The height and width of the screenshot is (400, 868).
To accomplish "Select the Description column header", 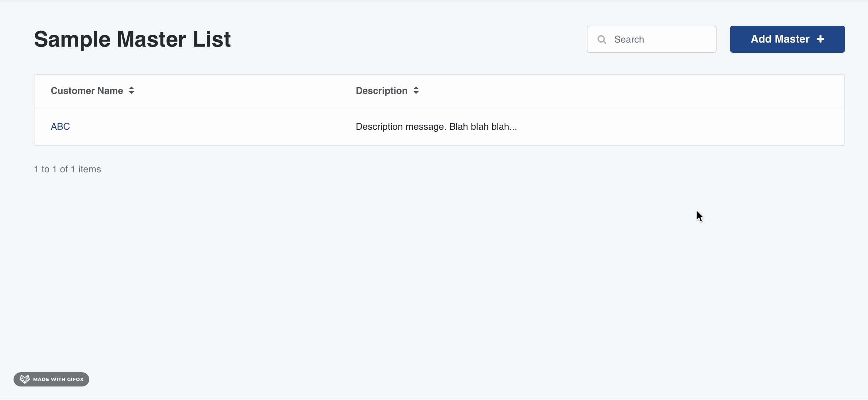I will point(381,90).
